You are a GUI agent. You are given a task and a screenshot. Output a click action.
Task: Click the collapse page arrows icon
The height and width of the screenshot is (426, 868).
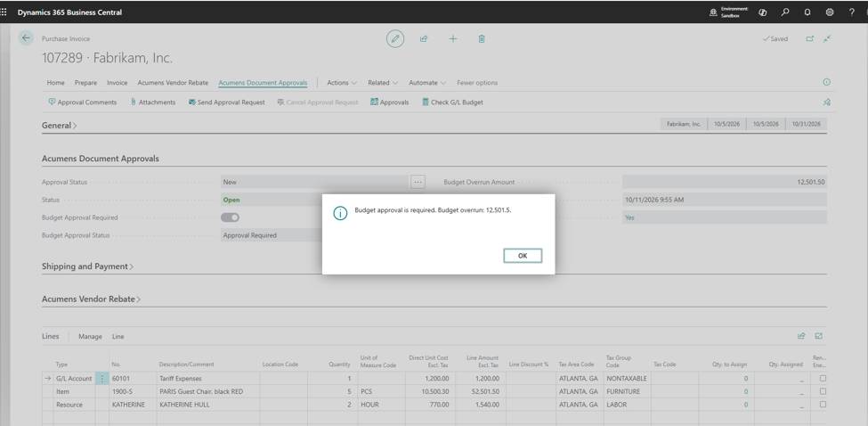(827, 39)
